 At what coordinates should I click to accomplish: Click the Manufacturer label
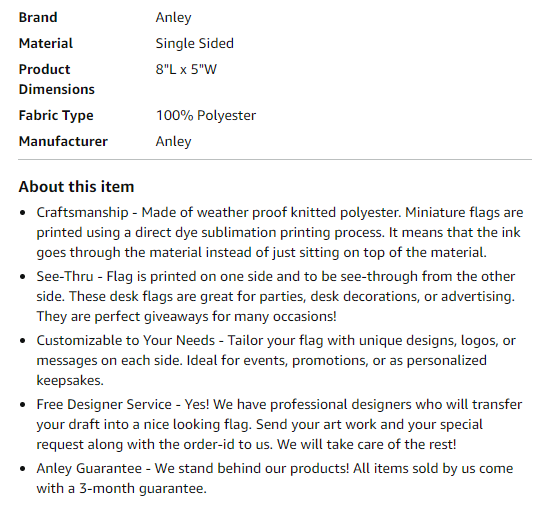[63, 141]
